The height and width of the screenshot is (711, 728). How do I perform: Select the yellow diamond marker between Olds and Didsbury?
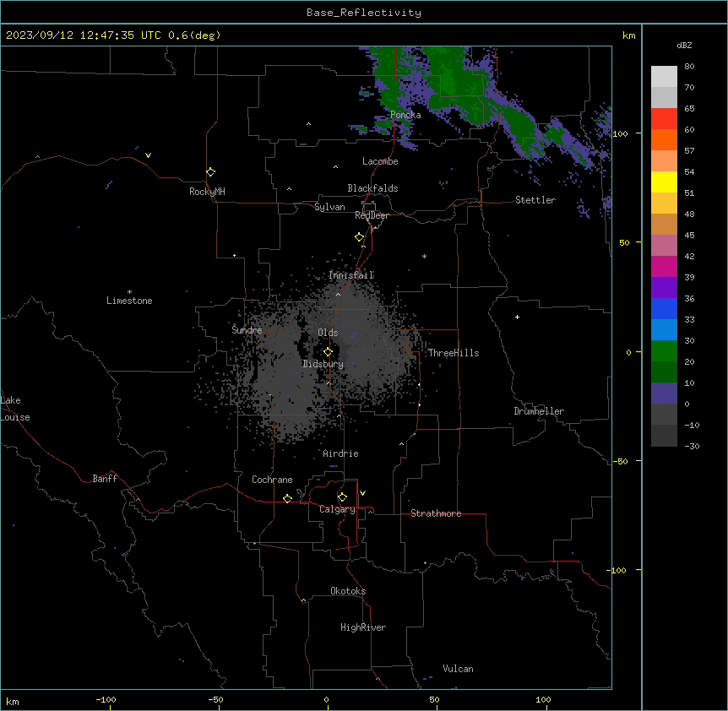(328, 352)
